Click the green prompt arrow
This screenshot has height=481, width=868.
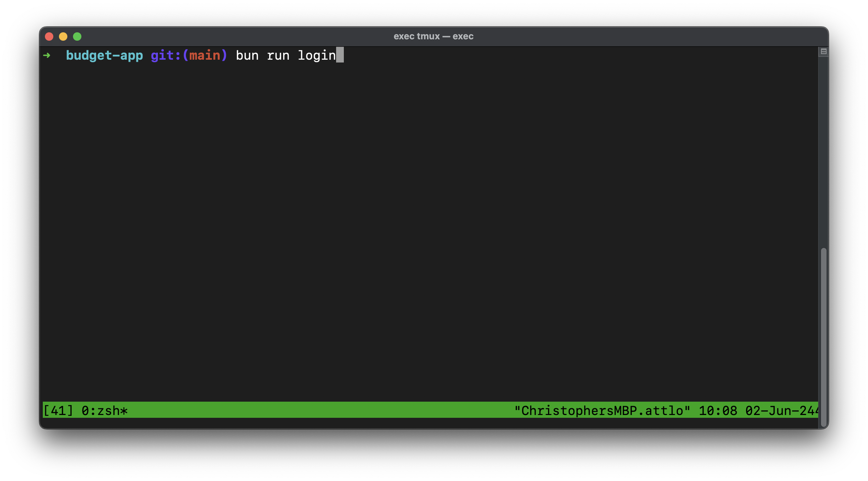(x=47, y=55)
